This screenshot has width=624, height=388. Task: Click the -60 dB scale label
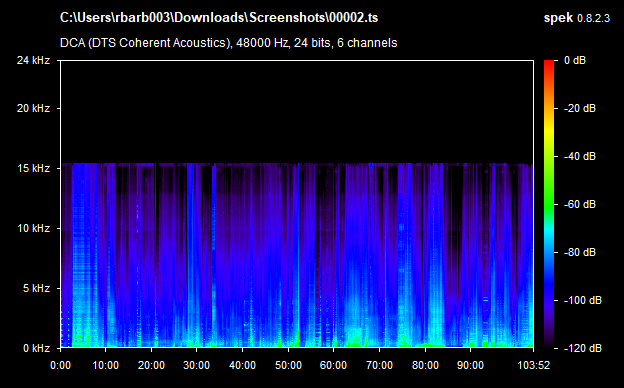click(580, 205)
